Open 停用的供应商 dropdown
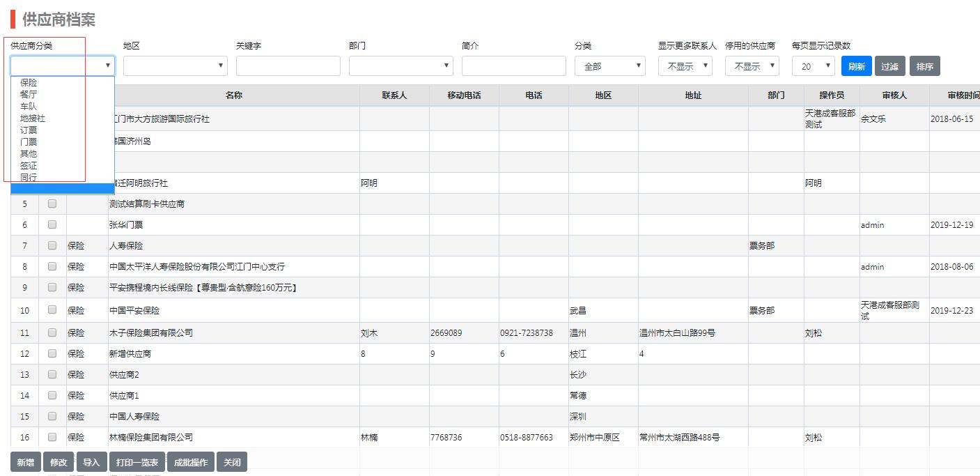The image size is (980, 476). click(752, 66)
